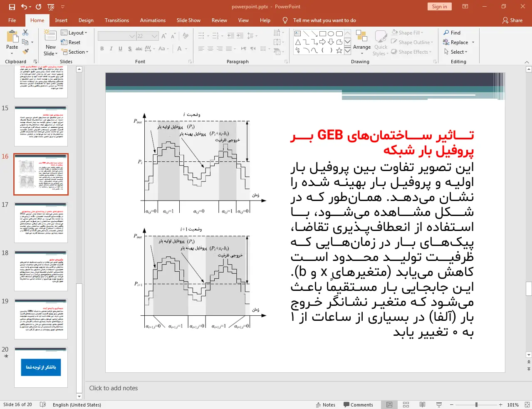Toggle Italic formatting
Image resolution: width=532 pixels, height=409 pixels.
(x=111, y=49)
